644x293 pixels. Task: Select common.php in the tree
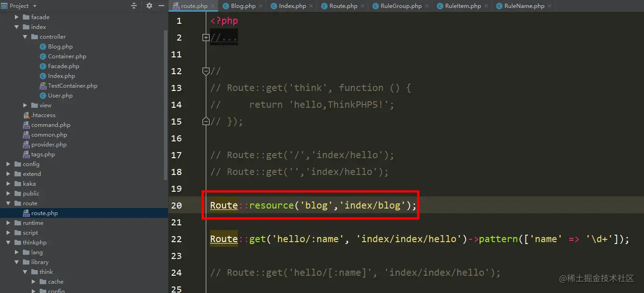pos(49,134)
